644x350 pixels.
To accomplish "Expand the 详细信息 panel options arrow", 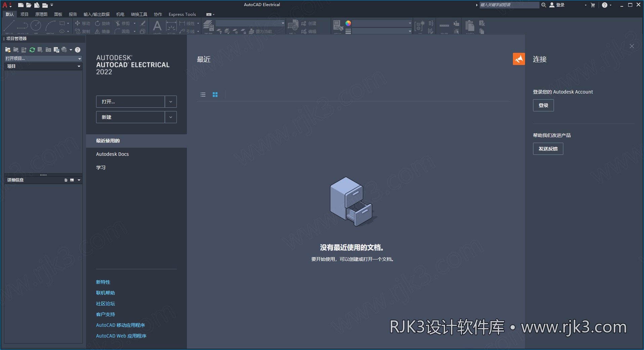I will pyautogui.click(x=79, y=180).
